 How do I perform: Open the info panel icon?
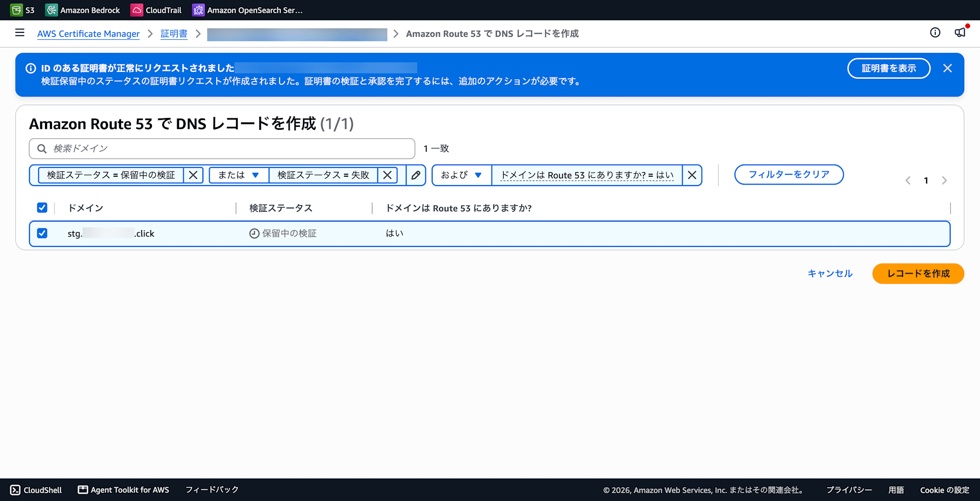click(935, 33)
